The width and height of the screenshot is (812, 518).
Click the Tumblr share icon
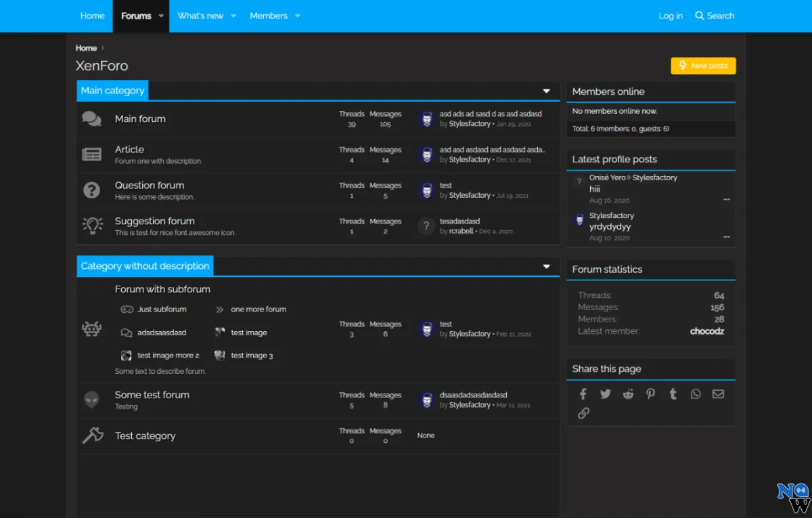673,394
